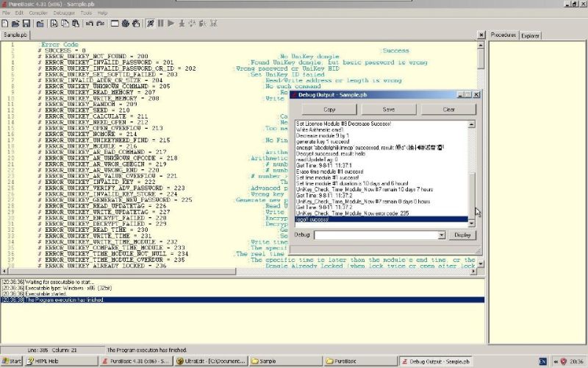Open a file using folder toolbar icon
This screenshot has height=368, width=588.
15,24
